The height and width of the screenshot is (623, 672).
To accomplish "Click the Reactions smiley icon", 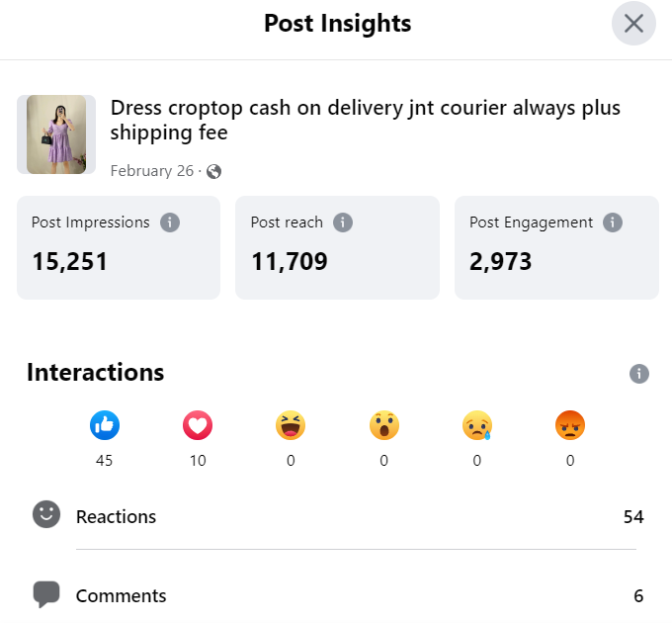I will [46, 515].
